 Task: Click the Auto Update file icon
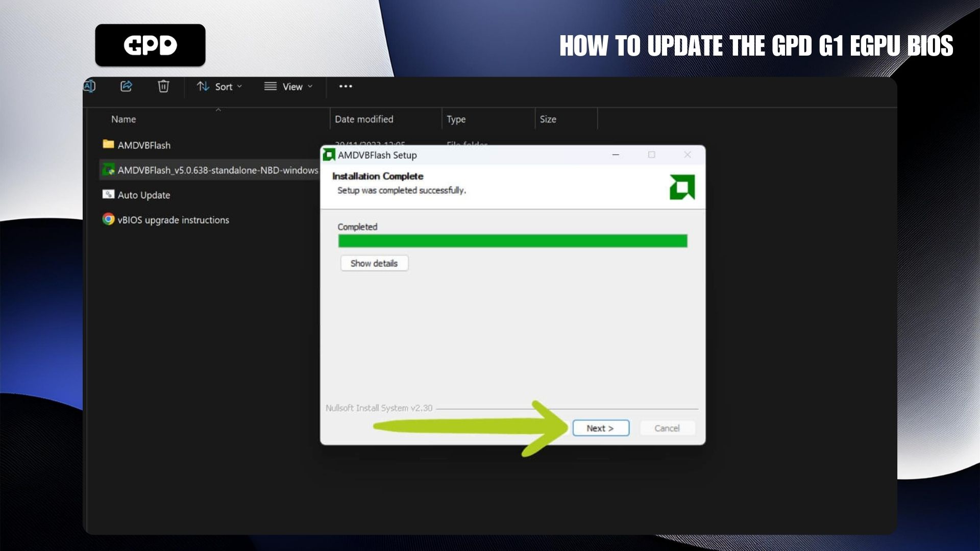[x=108, y=194]
